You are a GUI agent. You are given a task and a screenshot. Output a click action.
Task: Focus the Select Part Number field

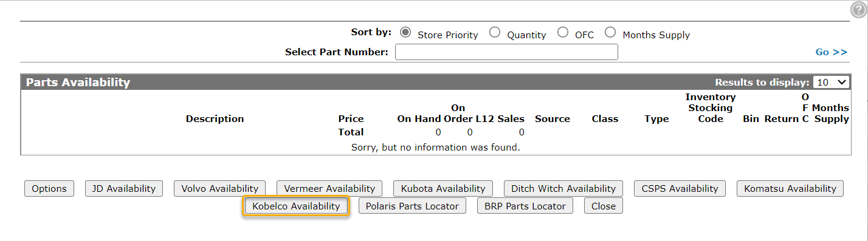click(506, 52)
